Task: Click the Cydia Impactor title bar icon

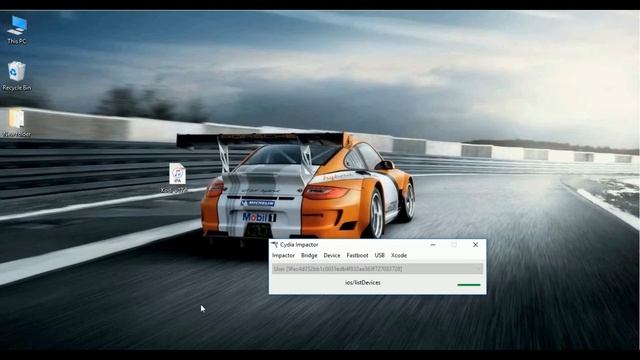Action: pyautogui.click(x=275, y=244)
